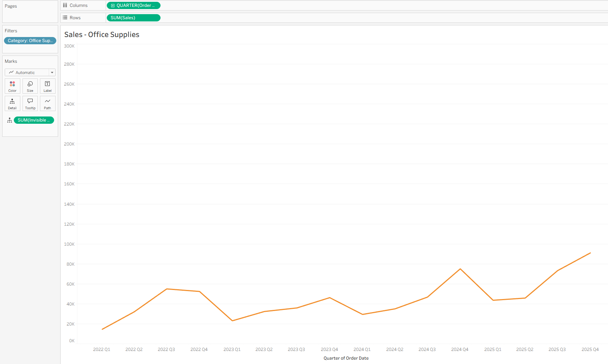This screenshot has width=608, height=364.
Task: Click the Sales - Office Supplies title
Action: pos(102,34)
